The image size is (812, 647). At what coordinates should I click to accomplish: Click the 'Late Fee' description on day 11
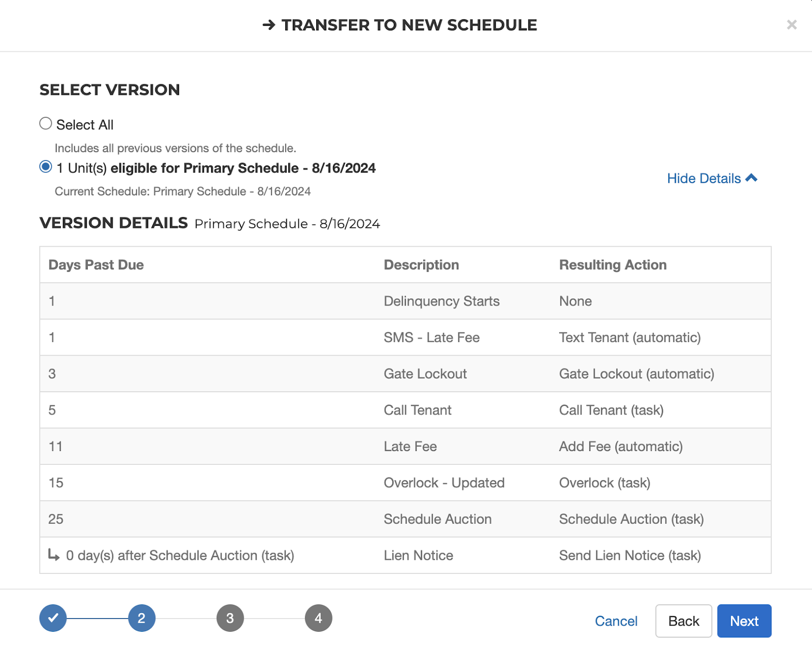click(410, 447)
